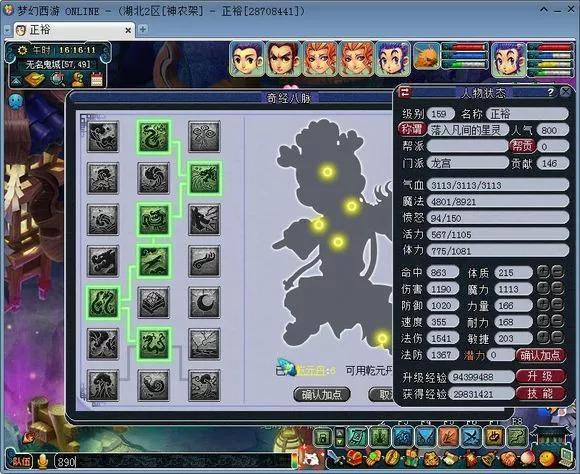Decrease 敏捷 with the minus stepper
This screenshot has height=474, width=580.
[557, 338]
